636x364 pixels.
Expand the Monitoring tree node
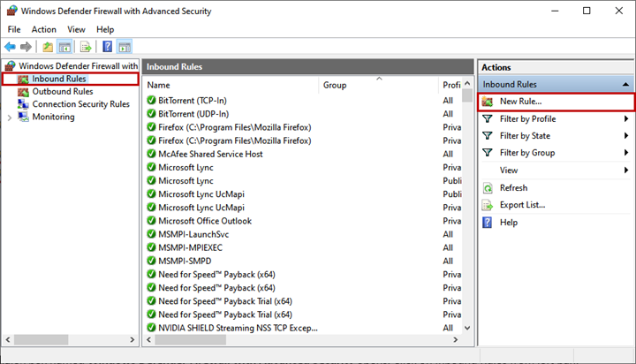tap(10, 118)
